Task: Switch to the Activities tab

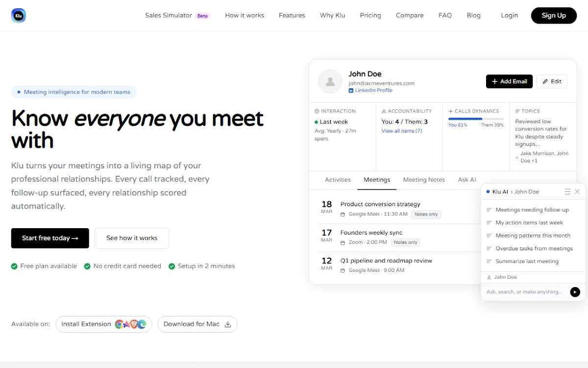Action: pos(338,180)
